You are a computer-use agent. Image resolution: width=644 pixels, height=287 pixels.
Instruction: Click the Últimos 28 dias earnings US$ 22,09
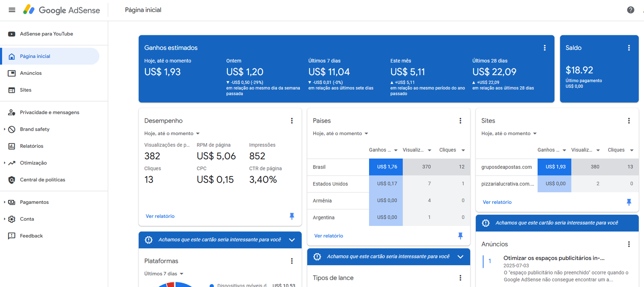pyautogui.click(x=494, y=72)
